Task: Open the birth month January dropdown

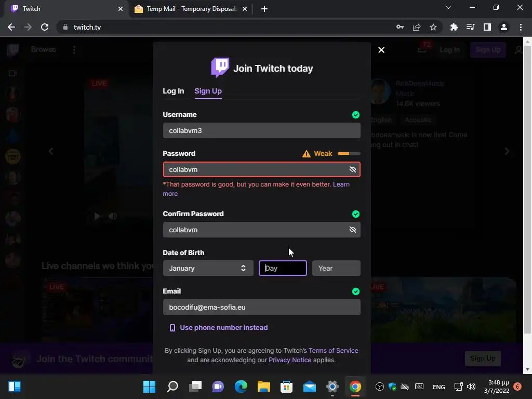Action: coord(208,268)
